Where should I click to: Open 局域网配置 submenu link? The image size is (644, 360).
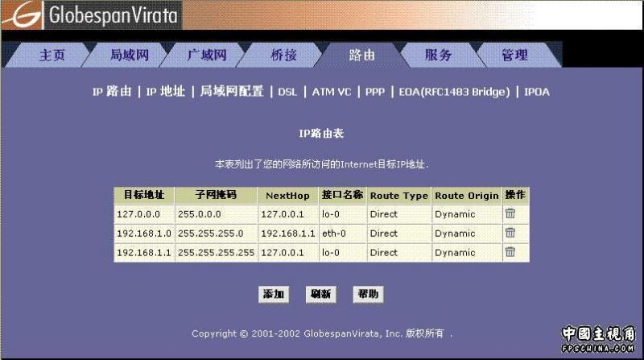232,91
